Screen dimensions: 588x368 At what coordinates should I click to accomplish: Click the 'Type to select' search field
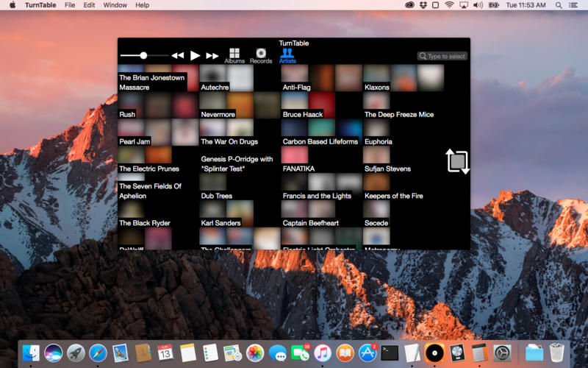click(x=442, y=56)
